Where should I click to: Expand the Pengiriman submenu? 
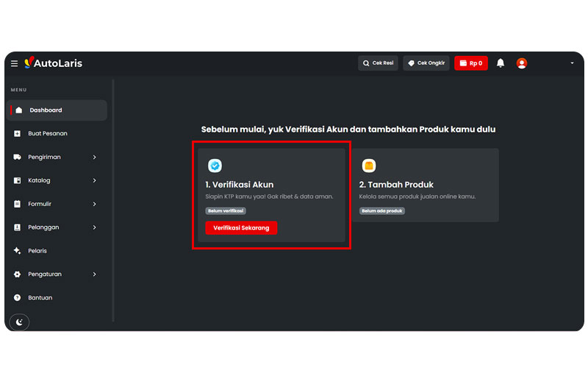[x=94, y=158]
